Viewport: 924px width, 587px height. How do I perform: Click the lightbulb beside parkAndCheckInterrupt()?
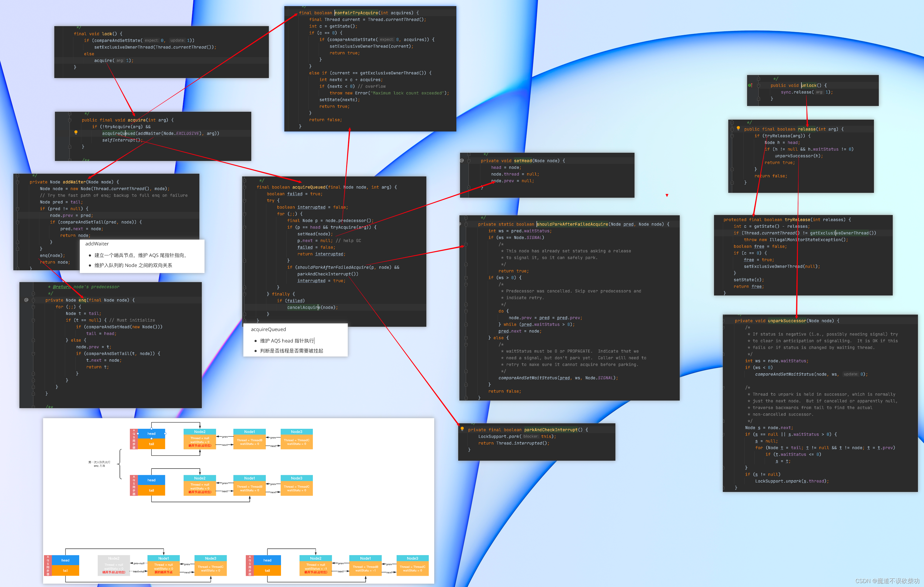[462, 429]
